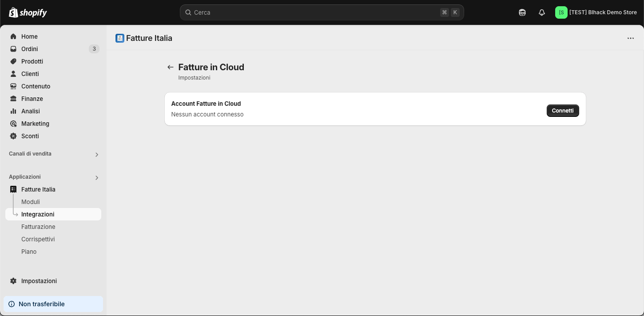Click the Analisi bar chart icon
The width and height of the screenshot is (644, 316).
click(x=13, y=111)
